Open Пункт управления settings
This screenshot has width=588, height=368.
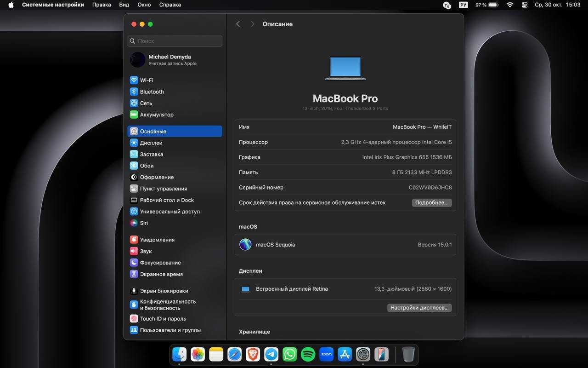(x=175, y=189)
